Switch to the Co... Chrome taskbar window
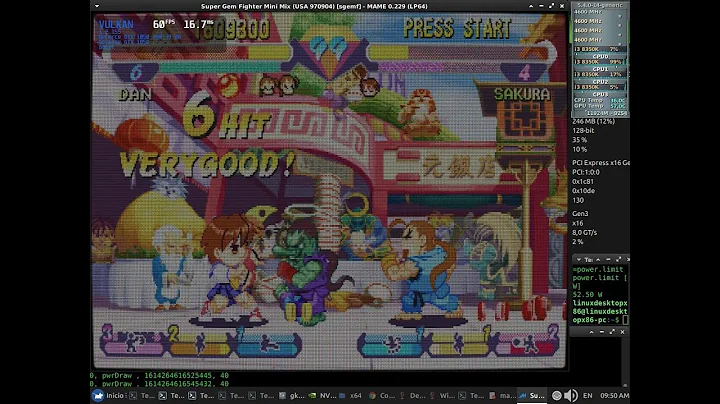Viewport: 720px width, 404px height. (382, 395)
